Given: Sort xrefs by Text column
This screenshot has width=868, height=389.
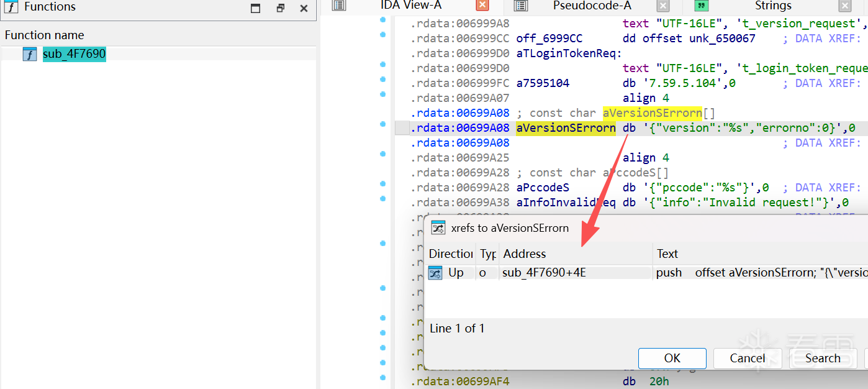Looking at the screenshot, I should click(761, 254).
